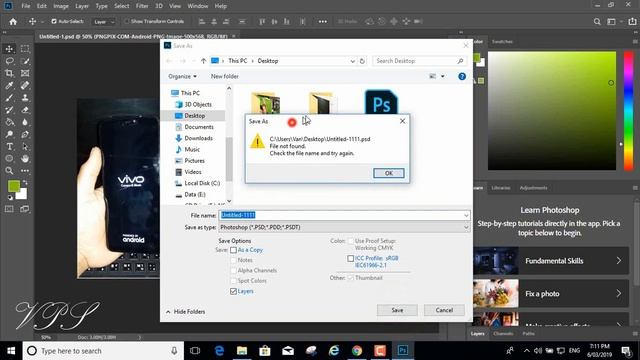Toggle the Auto-Select checkbox
Viewport: 640px width, 360px height.
[x=54, y=21]
